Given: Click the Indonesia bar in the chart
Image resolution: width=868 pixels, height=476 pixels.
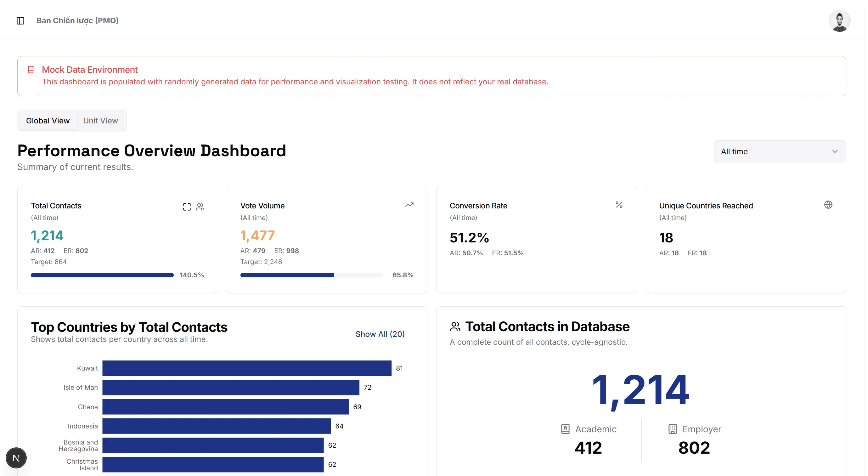Looking at the screenshot, I should 217,426.
